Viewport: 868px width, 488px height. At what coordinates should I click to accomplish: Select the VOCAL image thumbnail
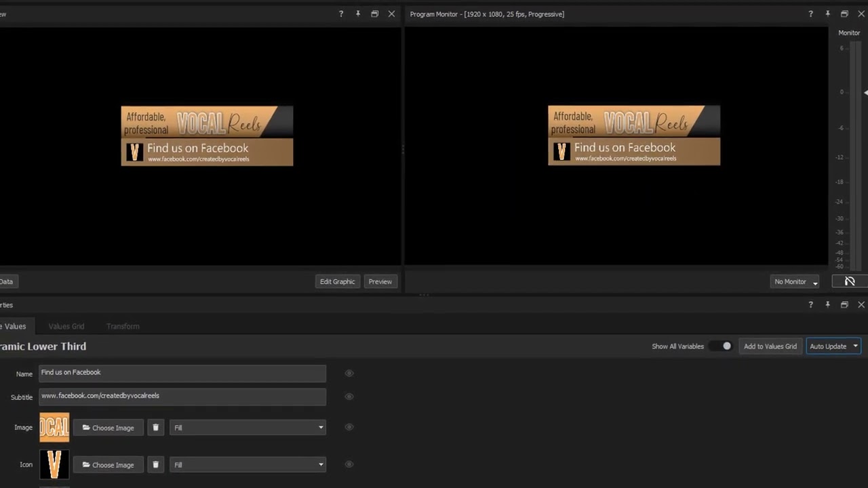54,428
